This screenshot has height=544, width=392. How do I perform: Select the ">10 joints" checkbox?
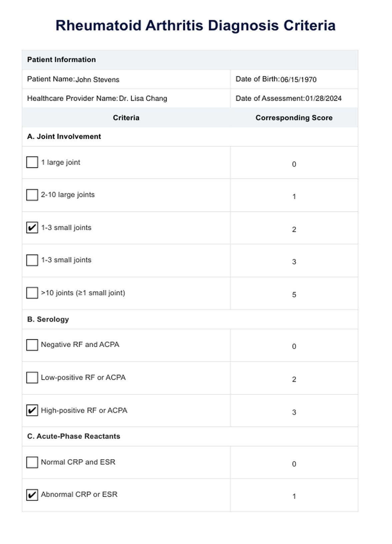pos(32,293)
